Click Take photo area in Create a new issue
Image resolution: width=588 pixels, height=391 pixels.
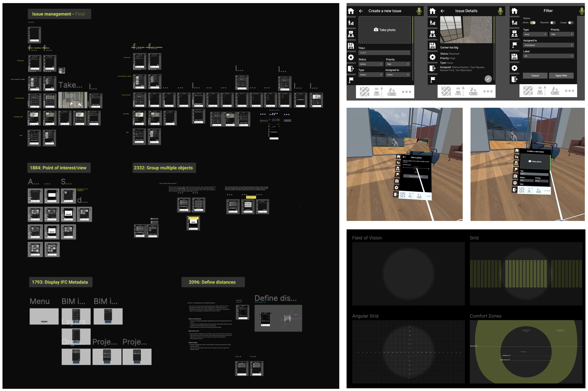coord(385,30)
